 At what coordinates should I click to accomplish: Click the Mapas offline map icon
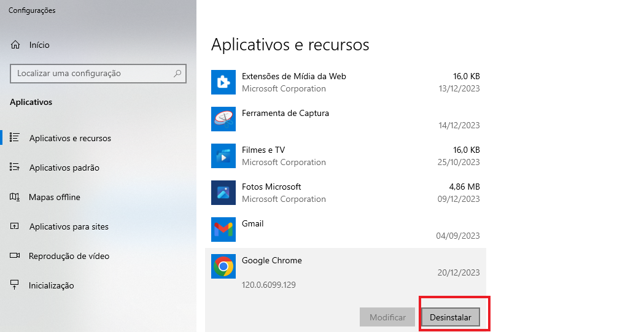click(x=15, y=197)
